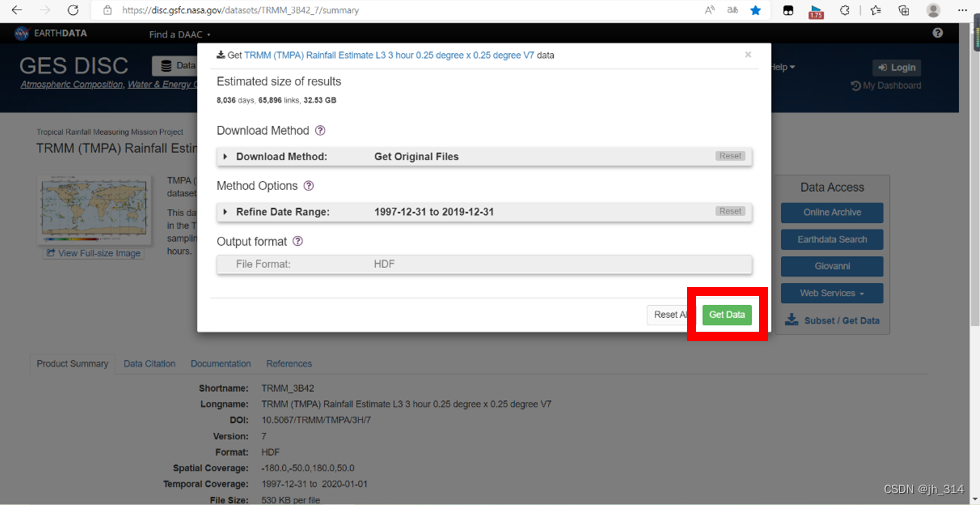Reset the Download Method setting
The image size is (980, 506).
click(730, 156)
